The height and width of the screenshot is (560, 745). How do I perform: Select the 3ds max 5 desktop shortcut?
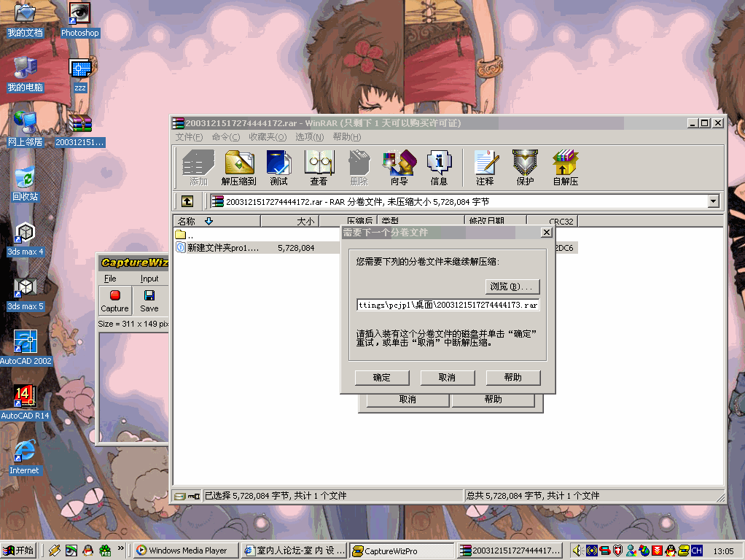pos(25,293)
